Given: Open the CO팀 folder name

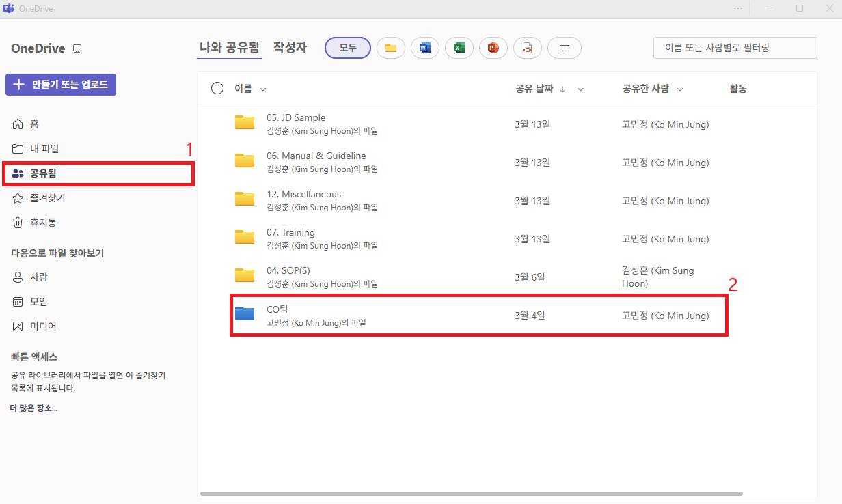Looking at the screenshot, I should 277,309.
